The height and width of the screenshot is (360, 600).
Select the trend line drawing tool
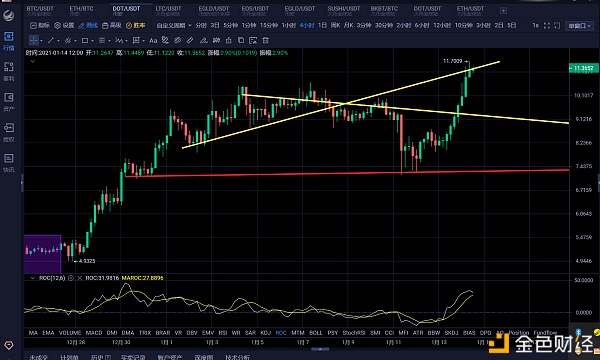tap(51, 40)
